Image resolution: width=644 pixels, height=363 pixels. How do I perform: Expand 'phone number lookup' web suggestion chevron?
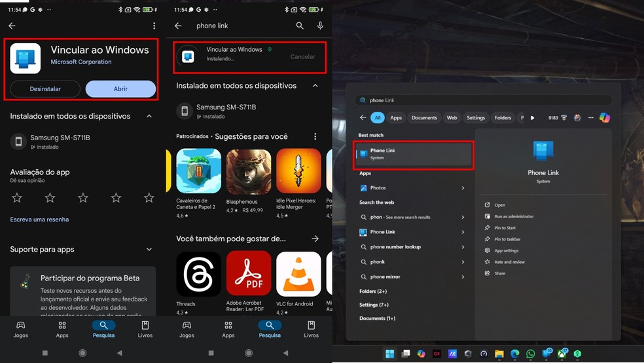pos(463,247)
